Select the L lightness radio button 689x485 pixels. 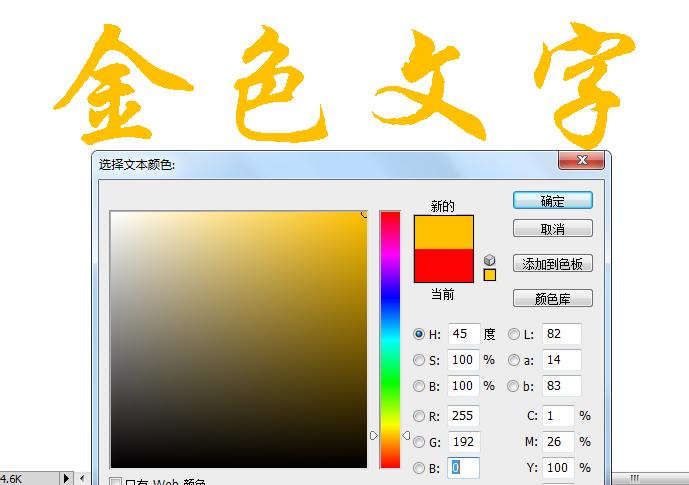513,334
